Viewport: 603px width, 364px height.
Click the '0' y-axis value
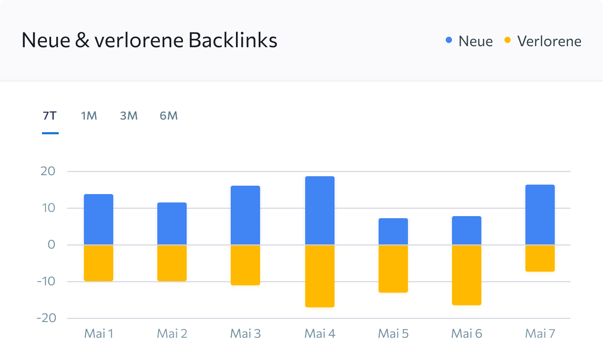pos(51,245)
